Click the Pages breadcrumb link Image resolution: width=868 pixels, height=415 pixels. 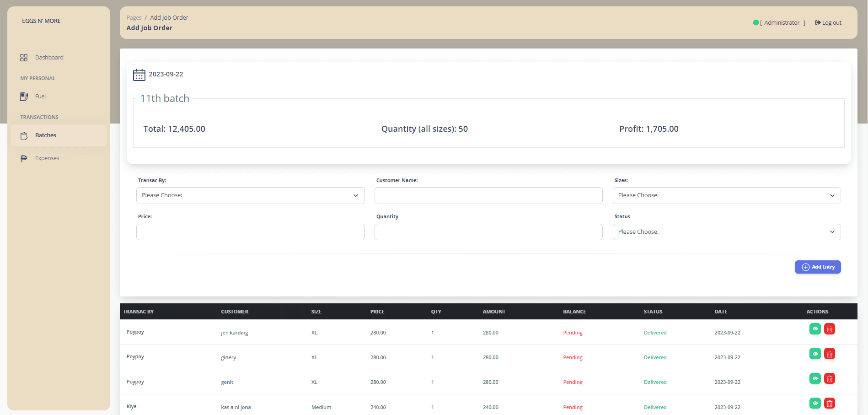[134, 18]
